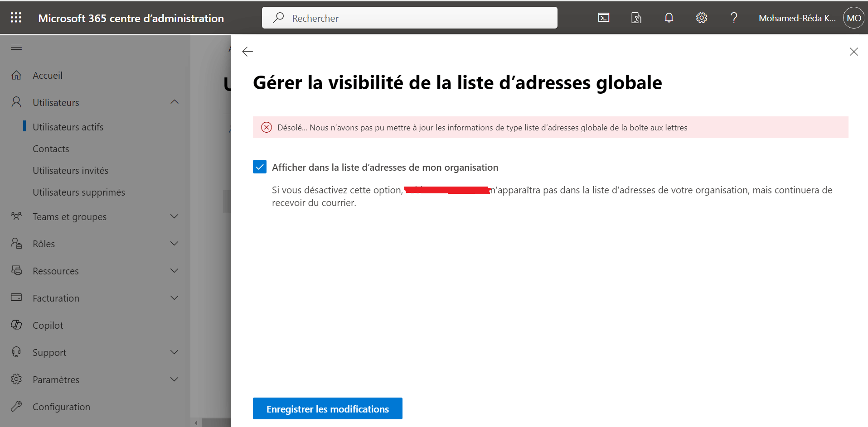Click the horizontal scrollbar left arrow
The height and width of the screenshot is (427, 868).
pos(196,423)
